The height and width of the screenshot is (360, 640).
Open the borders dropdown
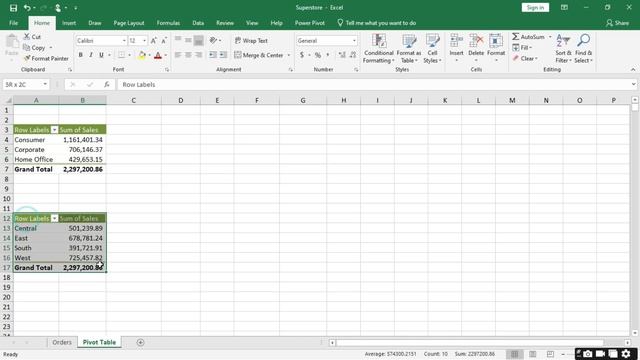[129, 55]
